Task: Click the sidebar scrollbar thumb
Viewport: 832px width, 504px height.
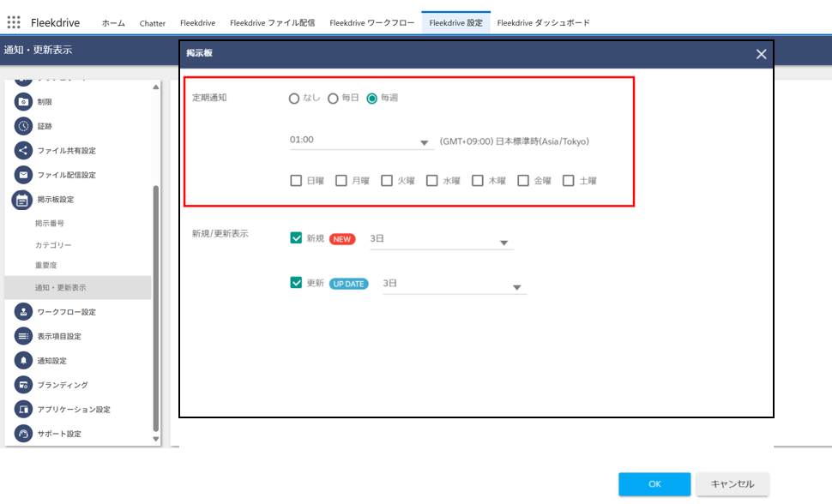Action: [x=156, y=309]
